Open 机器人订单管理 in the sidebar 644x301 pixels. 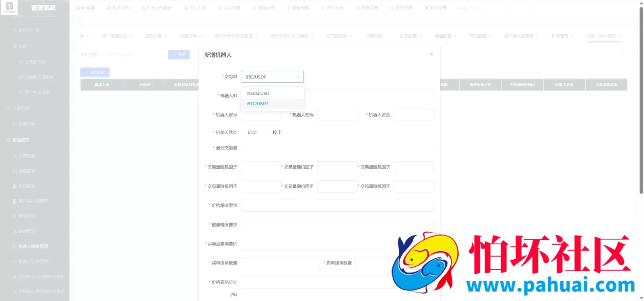click(33, 261)
